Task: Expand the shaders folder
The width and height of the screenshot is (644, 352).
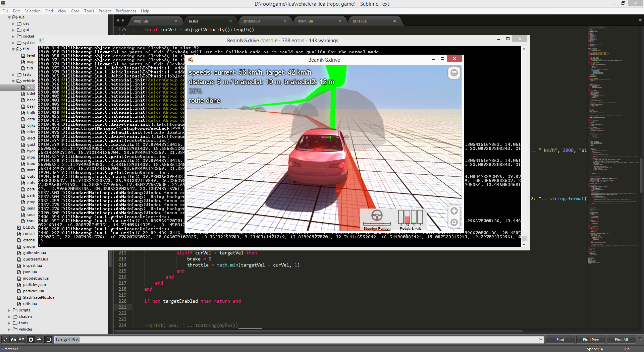Action: tap(9, 317)
